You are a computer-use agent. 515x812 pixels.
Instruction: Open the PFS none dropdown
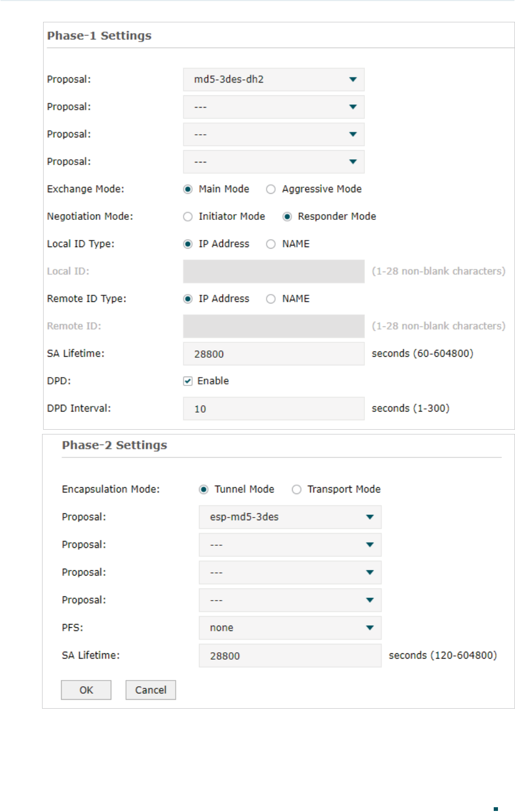pos(290,628)
